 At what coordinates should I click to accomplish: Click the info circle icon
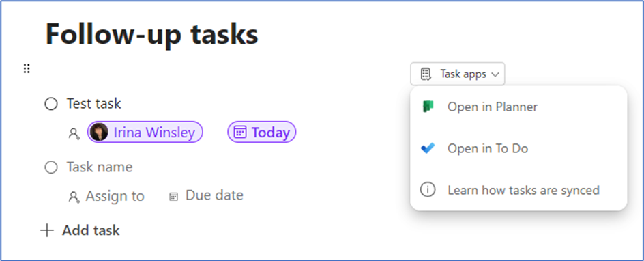[428, 190]
